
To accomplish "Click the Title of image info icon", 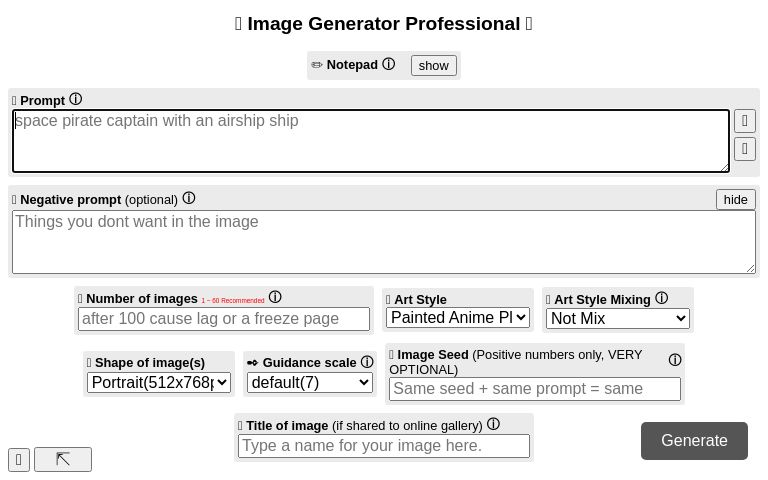I will pyautogui.click(x=493, y=424).
